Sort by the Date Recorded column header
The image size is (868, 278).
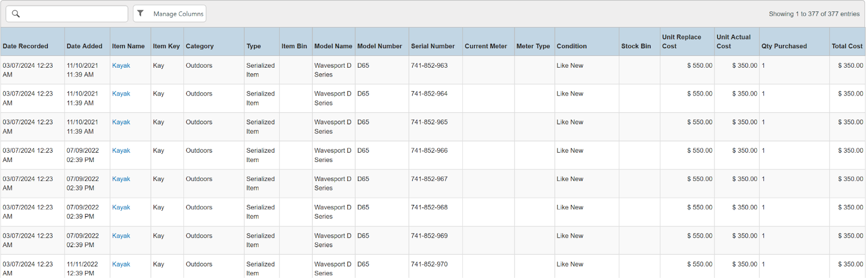25,46
